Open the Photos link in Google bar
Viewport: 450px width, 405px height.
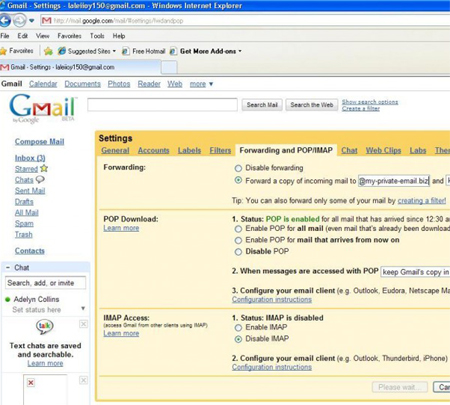click(x=119, y=84)
